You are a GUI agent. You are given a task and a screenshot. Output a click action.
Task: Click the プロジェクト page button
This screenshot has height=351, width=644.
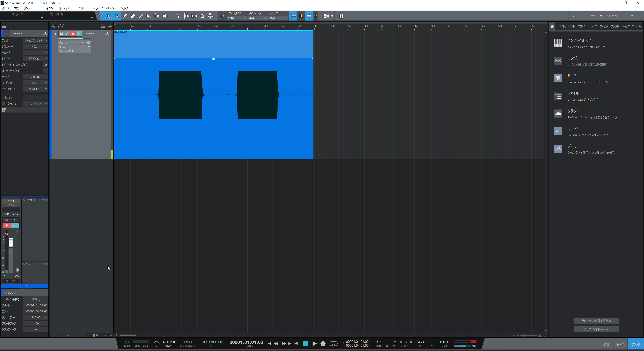pyautogui.click(x=612, y=16)
